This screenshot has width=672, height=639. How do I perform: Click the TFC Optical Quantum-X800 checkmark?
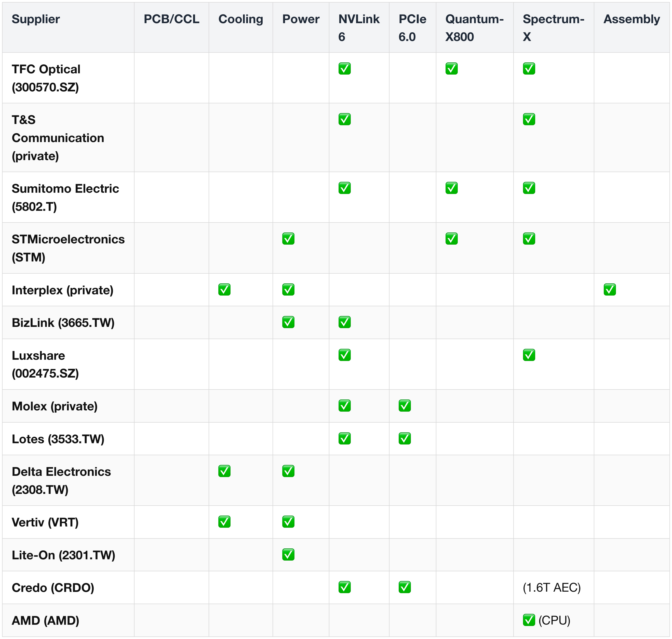[x=451, y=68]
